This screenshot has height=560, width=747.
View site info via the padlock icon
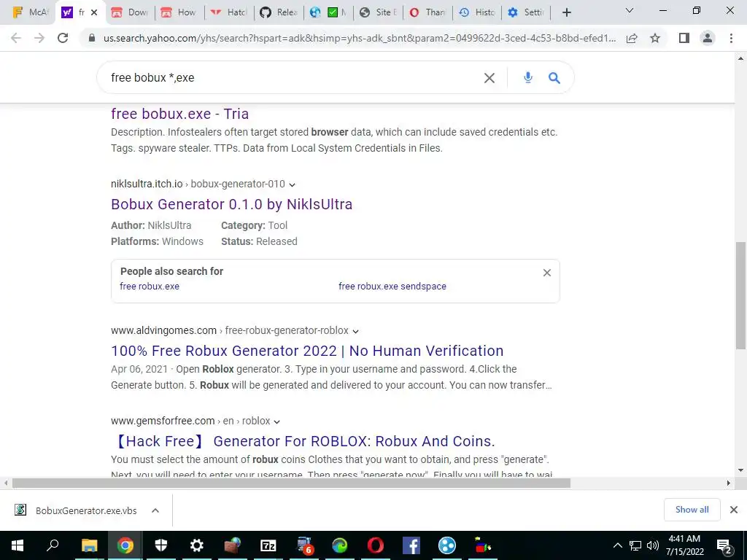[91, 38]
